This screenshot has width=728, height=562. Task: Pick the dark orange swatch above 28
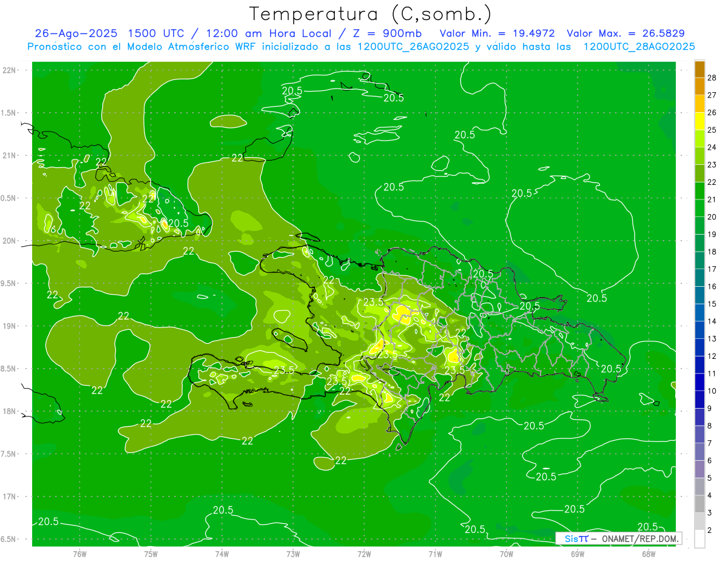tap(699, 69)
